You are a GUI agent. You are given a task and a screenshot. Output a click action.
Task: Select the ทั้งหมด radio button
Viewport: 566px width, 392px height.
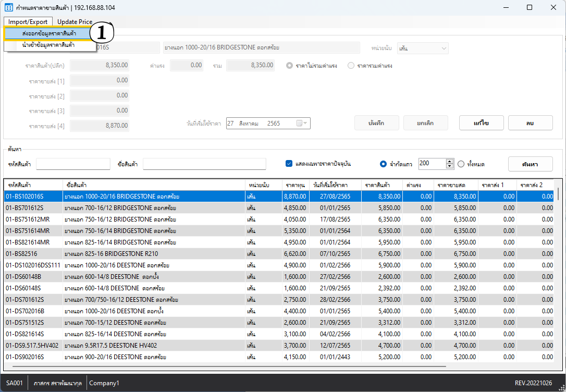(x=461, y=164)
